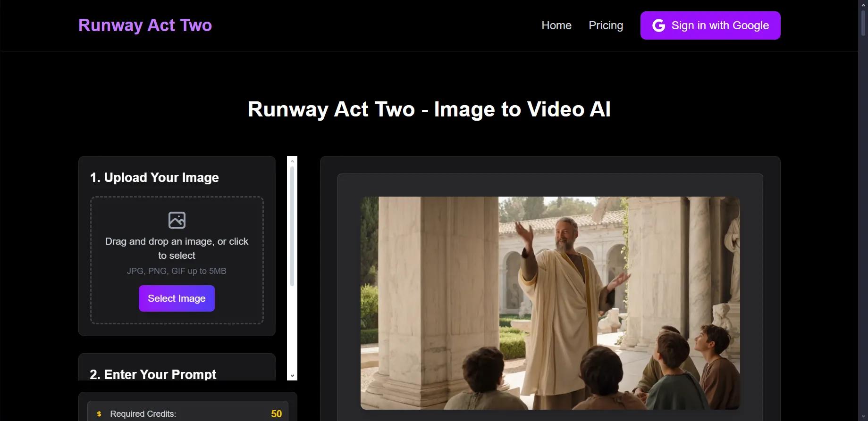The image size is (868, 421).
Task: Open the Runway Act Two logo link
Action: pyautogui.click(x=145, y=25)
